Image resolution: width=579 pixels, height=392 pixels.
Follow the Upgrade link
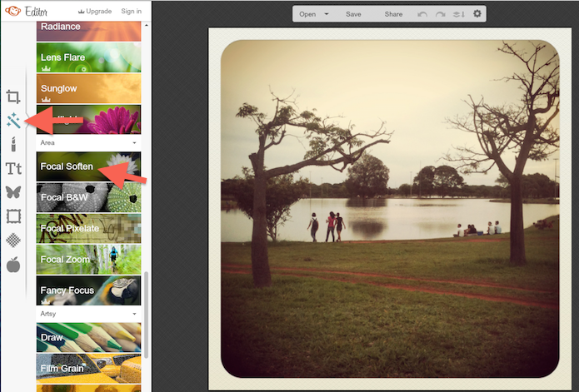coord(95,12)
